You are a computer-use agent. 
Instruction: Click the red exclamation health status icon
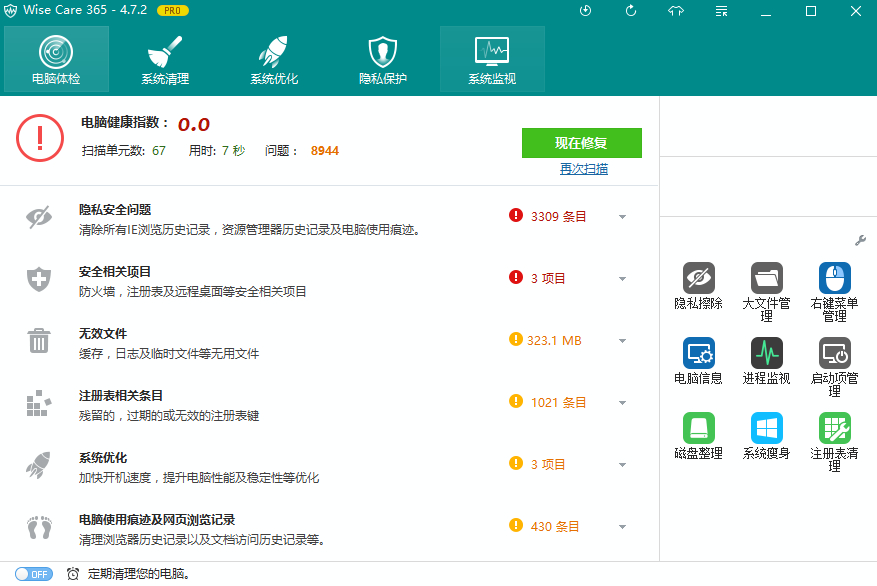pyautogui.click(x=40, y=138)
